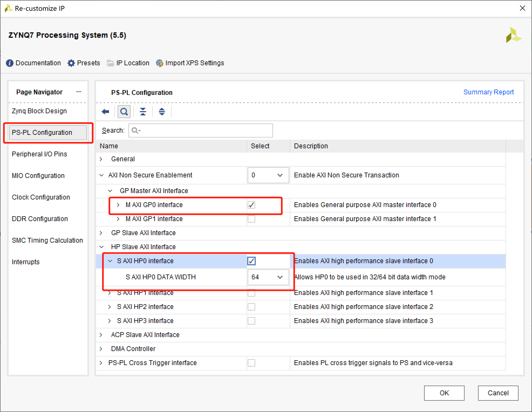Open Interrupts page
Image resolution: width=532 pixels, height=412 pixels.
pyautogui.click(x=26, y=262)
